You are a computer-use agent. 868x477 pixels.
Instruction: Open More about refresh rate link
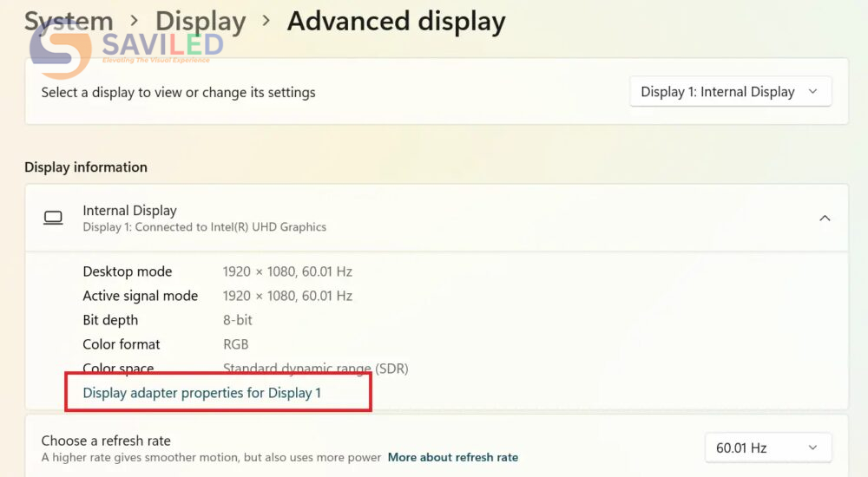(453, 457)
